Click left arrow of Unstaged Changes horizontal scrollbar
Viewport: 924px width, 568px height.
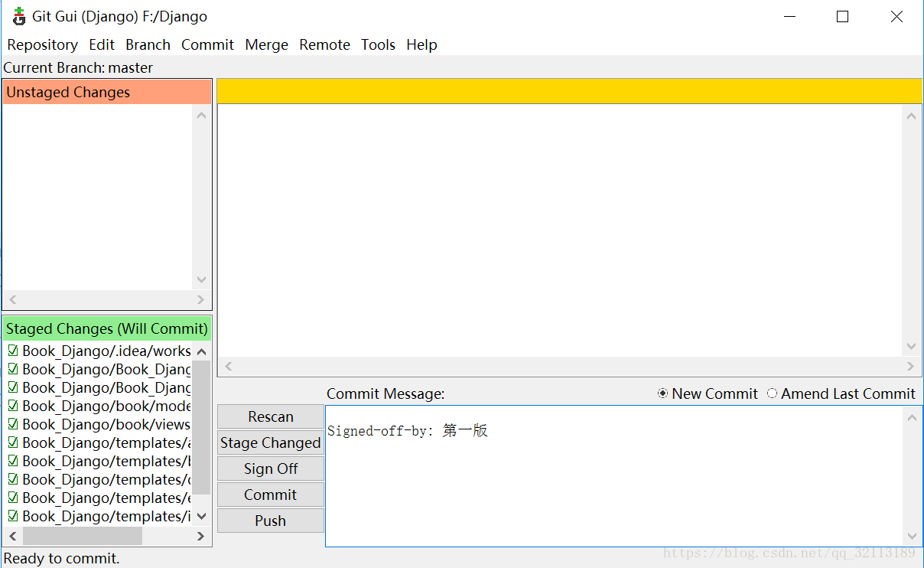pyautogui.click(x=13, y=299)
